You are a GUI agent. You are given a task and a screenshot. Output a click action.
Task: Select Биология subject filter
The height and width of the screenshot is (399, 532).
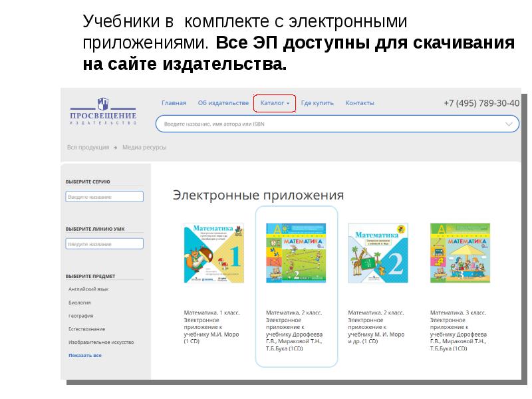point(80,303)
